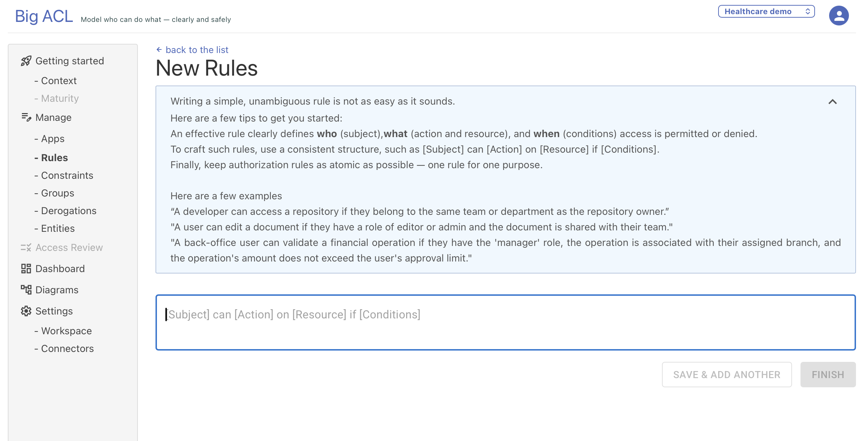868x441 pixels.
Task: Click the Manage list-edit icon
Action: [26, 117]
